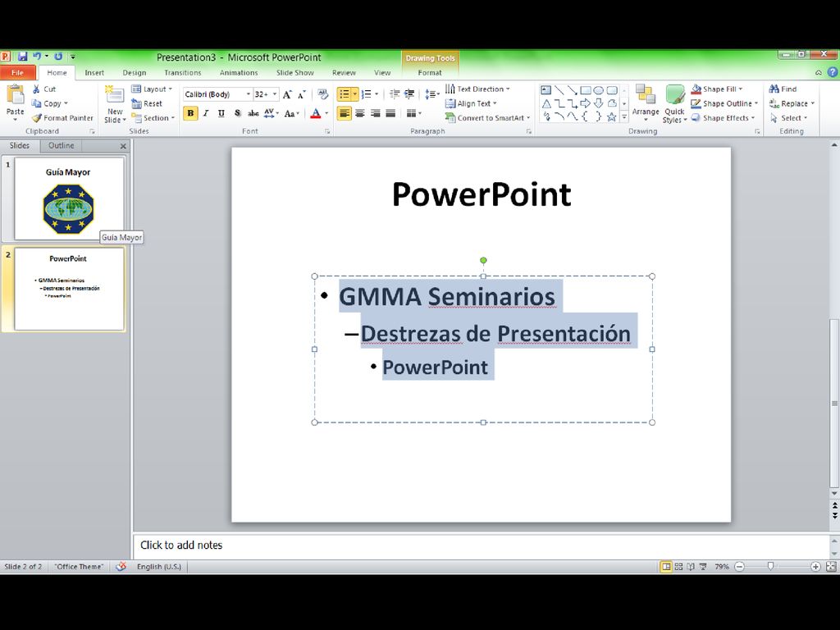Increase font size with the grow font icon
This screenshot has height=630, width=840.
tap(288, 95)
